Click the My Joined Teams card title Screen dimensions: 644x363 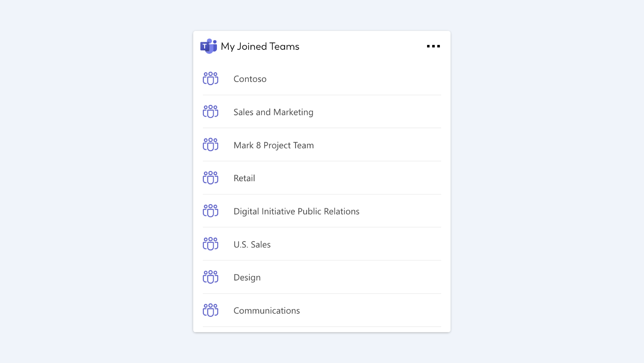click(x=260, y=47)
